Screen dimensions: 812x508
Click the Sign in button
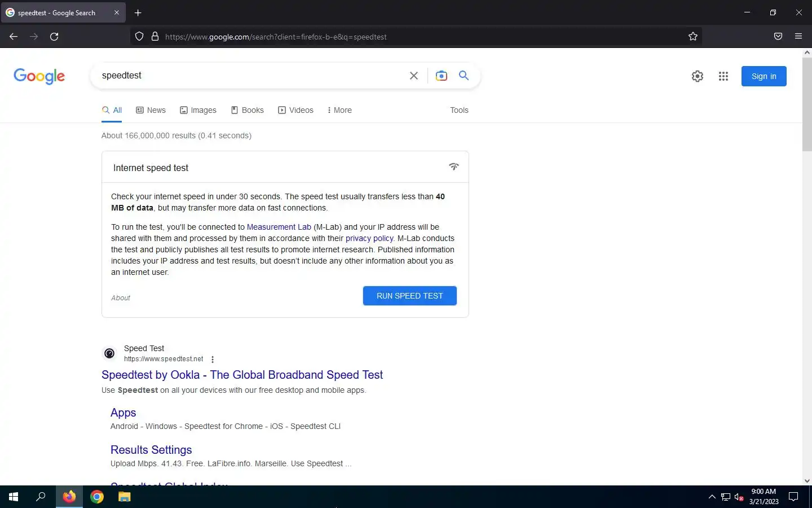pos(764,76)
